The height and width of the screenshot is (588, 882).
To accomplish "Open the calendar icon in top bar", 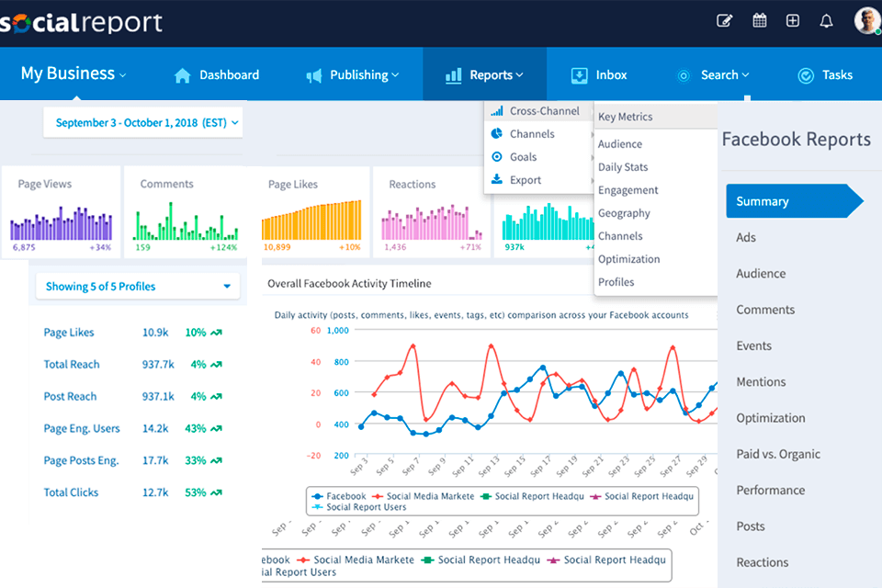I will [760, 21].
